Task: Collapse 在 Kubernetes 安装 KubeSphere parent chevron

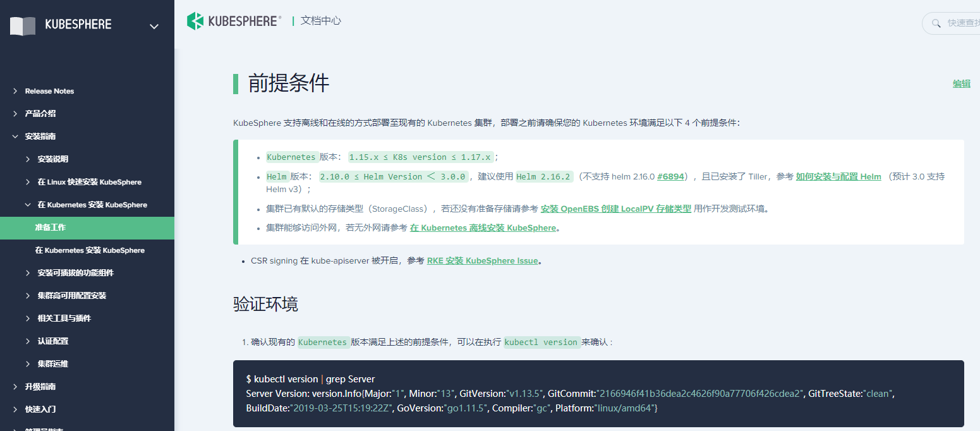Action: coord(27,205)
